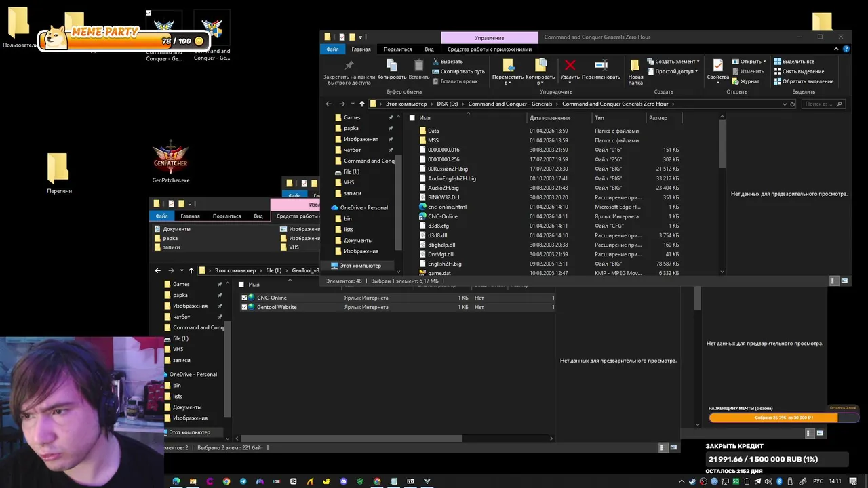Open recent locations dropdown in GenTool window
The width and height of the screenshot is (868, 488).
click(181, 270)
